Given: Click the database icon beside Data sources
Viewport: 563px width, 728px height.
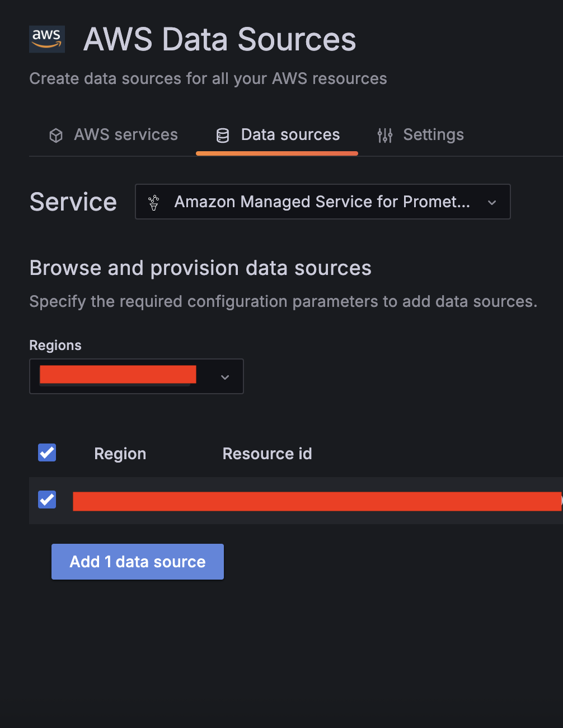Looking at the screenshot, I should (223, 136).
